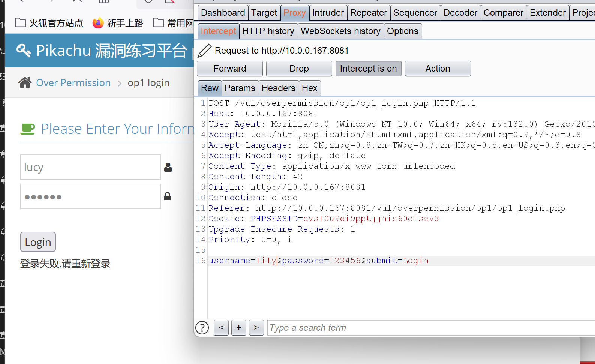The width and height of the screenshot is (595, 364).
Task: Click the Upgrade-Insecure-Requests header line
Action: [282, 229]
